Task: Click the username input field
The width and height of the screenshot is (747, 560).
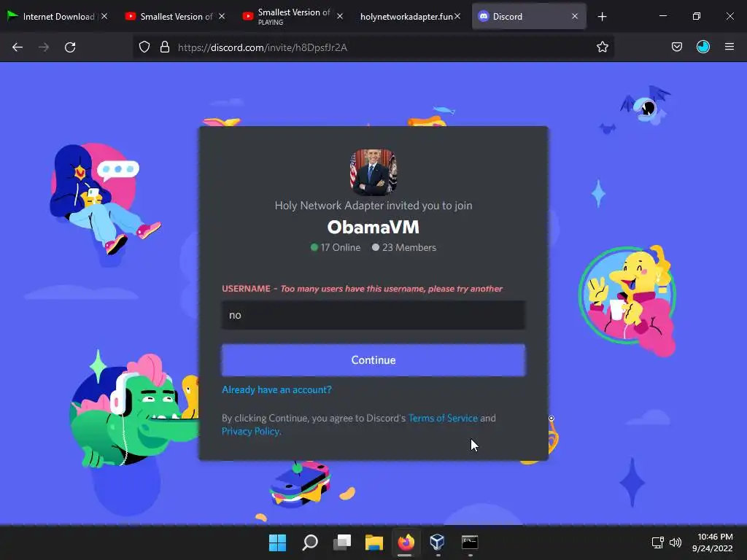Action: [x=373, y=315]
